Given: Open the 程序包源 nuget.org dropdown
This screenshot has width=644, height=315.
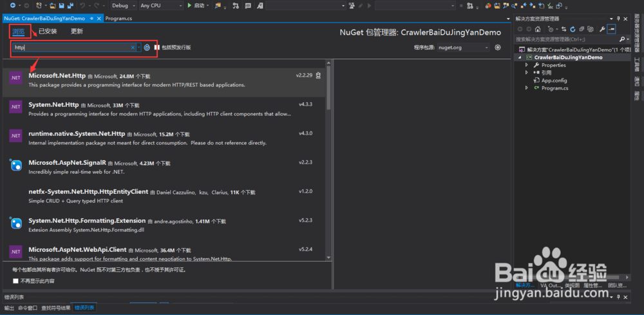Looking at the screenshot, I should 463,48.
